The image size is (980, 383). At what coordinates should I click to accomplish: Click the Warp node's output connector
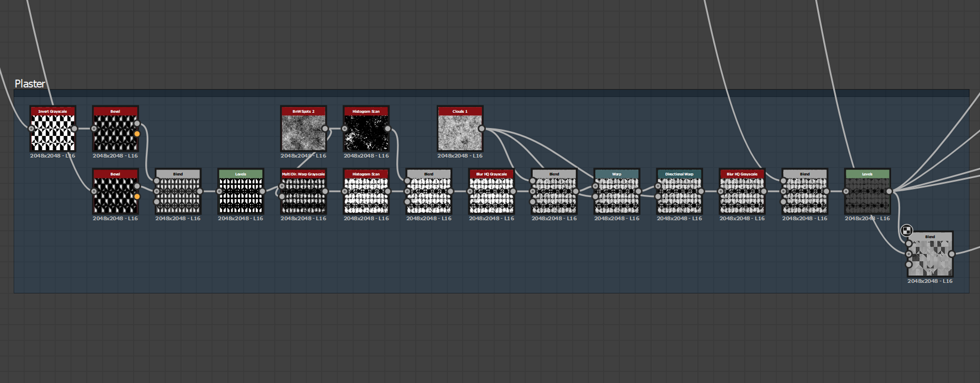click(639, 192)
